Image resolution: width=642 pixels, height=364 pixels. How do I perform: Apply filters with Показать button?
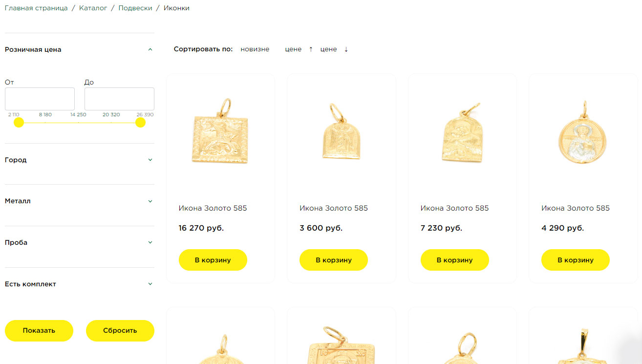click(39, 331)
